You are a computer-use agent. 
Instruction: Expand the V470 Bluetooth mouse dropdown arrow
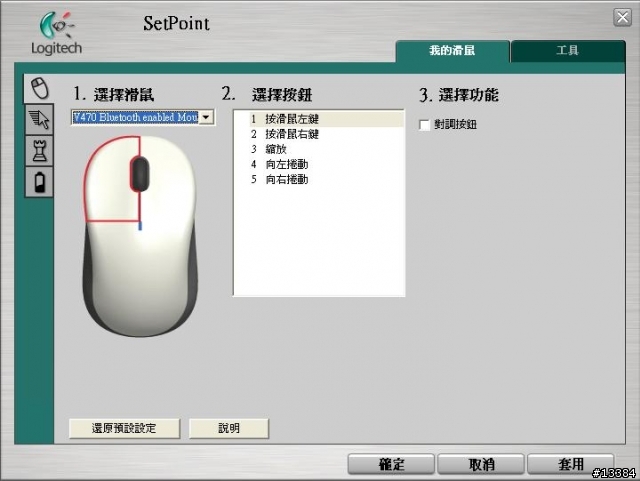click(x=207, y=118)
